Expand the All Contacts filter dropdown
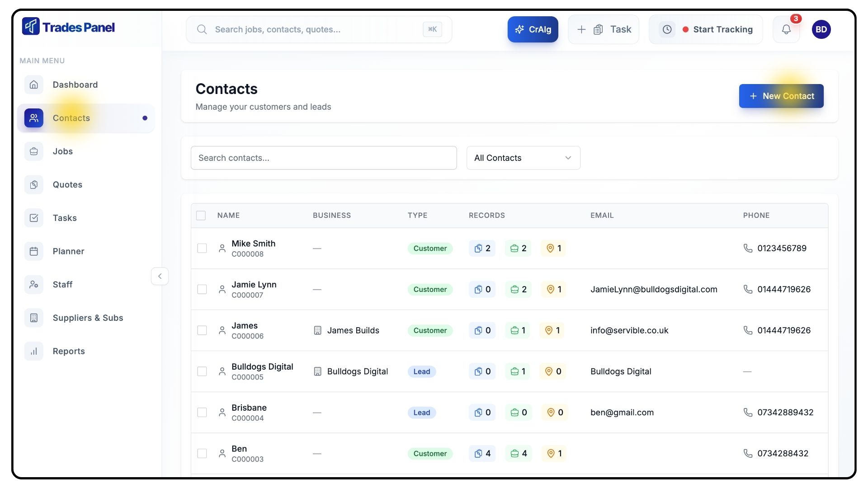This screenshot has height=488, width=868. [523, 158]
